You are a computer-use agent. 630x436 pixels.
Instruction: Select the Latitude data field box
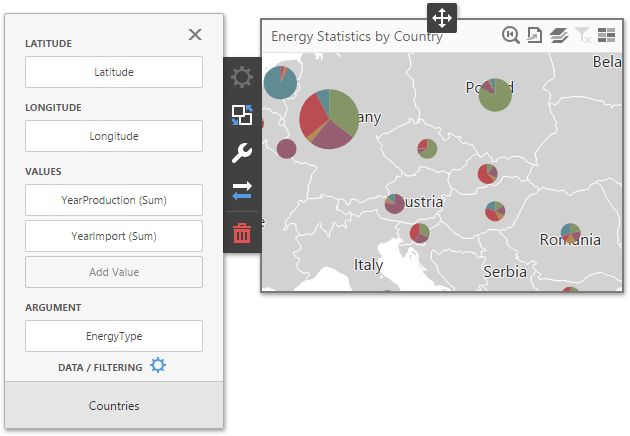pos(114,72)
